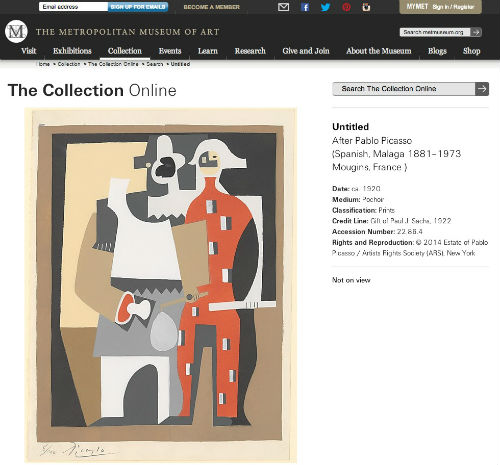The width and height of the screenshot is (500, 465).
Task: Click Credit Line Gift of Paul J. Sachs
Action: [392, 221]
